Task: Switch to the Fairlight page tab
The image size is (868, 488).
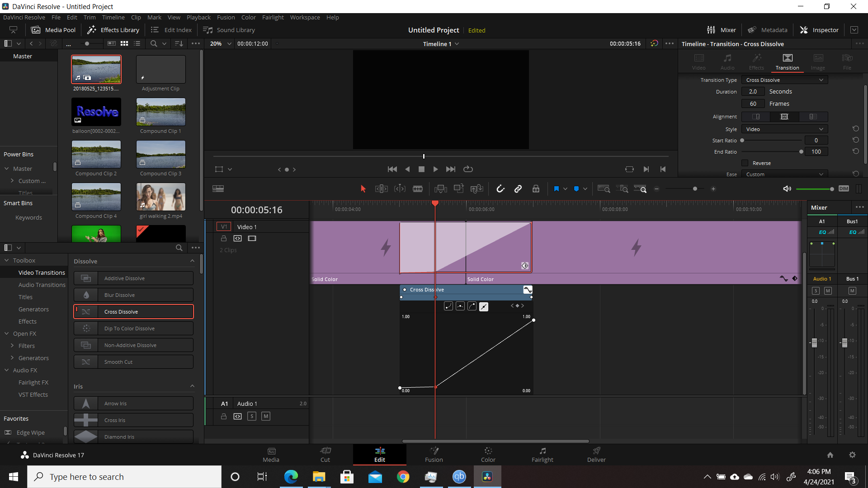Action: click(542, 455)
